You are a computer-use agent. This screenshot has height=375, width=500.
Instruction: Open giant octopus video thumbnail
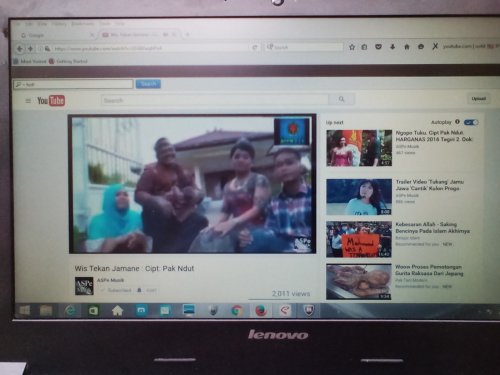[359, 282]
